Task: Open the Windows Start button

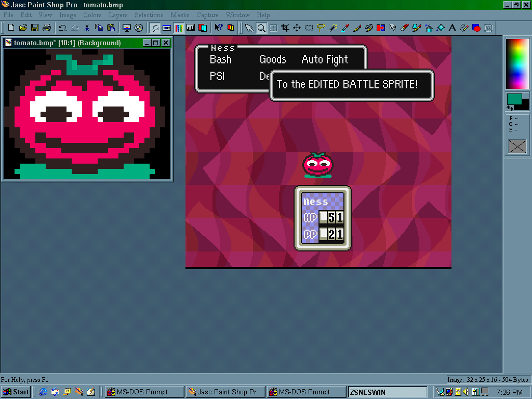Action: 16,392
